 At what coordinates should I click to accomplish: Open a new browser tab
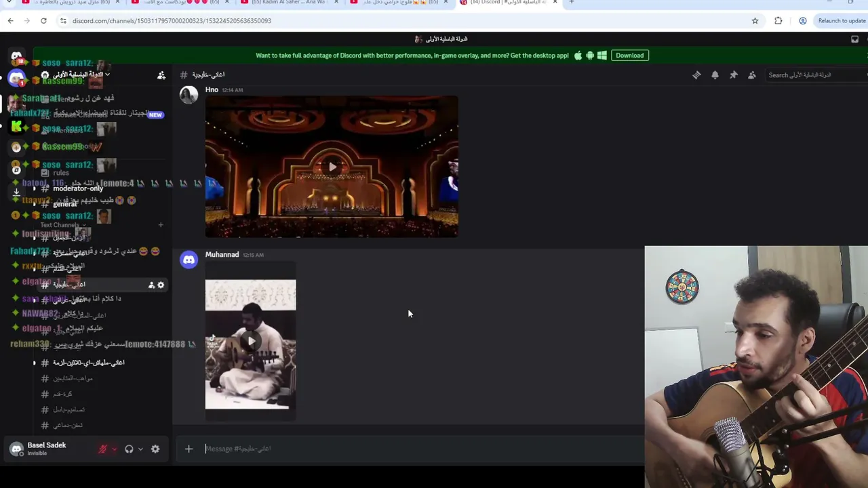point(571,3)
